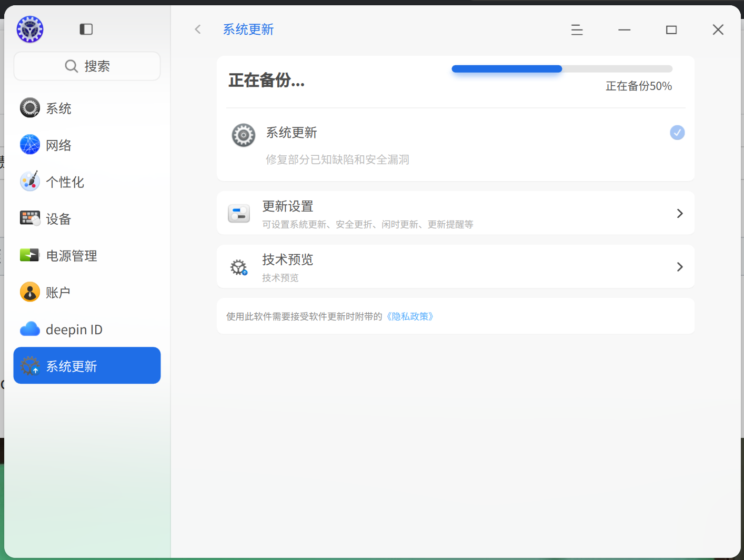
Task: Click the 搜索 search field
Action: pos(87,66)
